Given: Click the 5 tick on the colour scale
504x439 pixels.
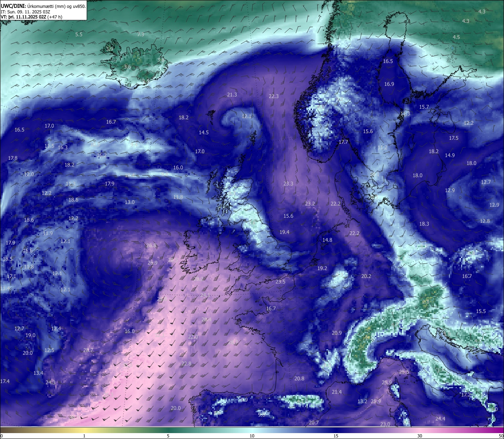Looking at the screenshot, I should 168,436.
